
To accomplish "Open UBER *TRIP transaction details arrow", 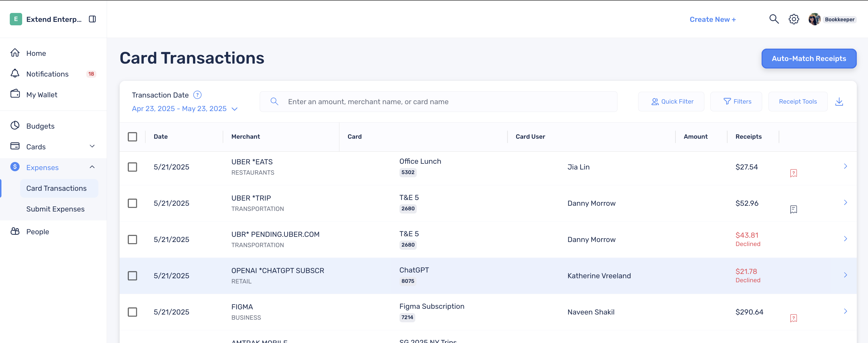I will pyautogui.click(x=846, y=202).
